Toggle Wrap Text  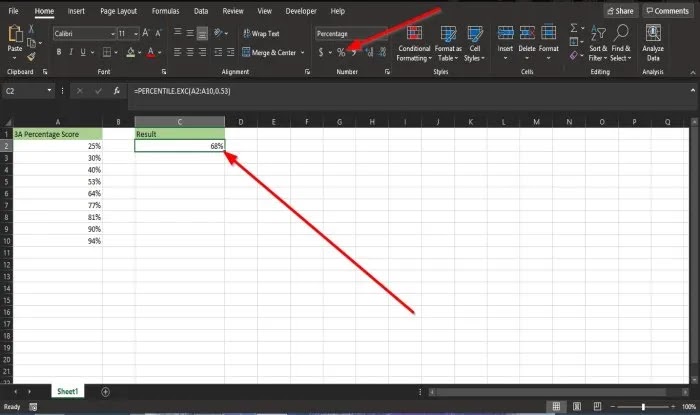tap(262, 33)
